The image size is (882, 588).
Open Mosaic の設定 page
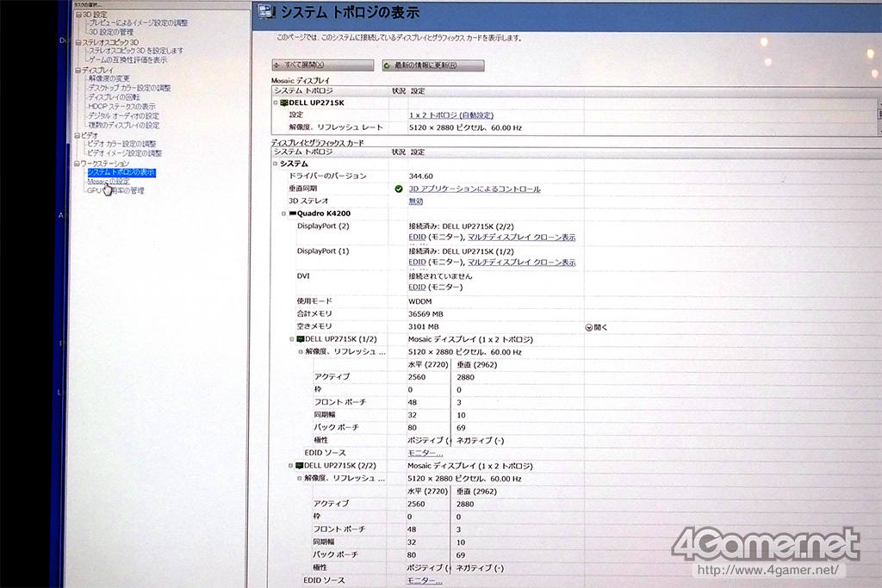[x=109, y=182]
